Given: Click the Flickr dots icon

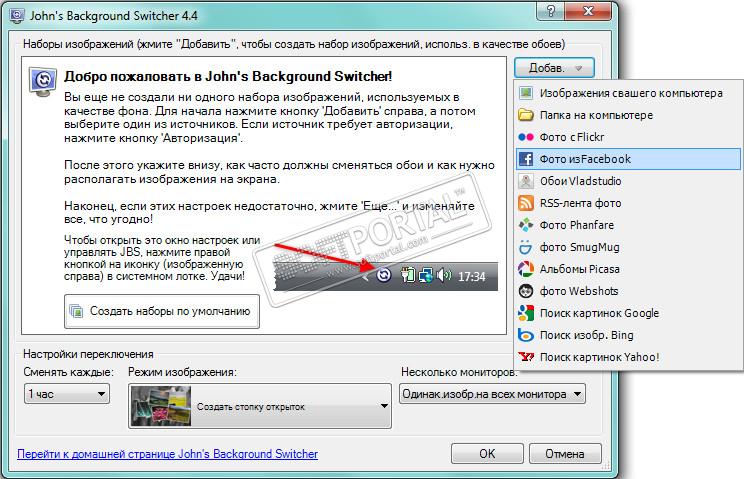Looking at the screenshot, I should pos(526,137).
